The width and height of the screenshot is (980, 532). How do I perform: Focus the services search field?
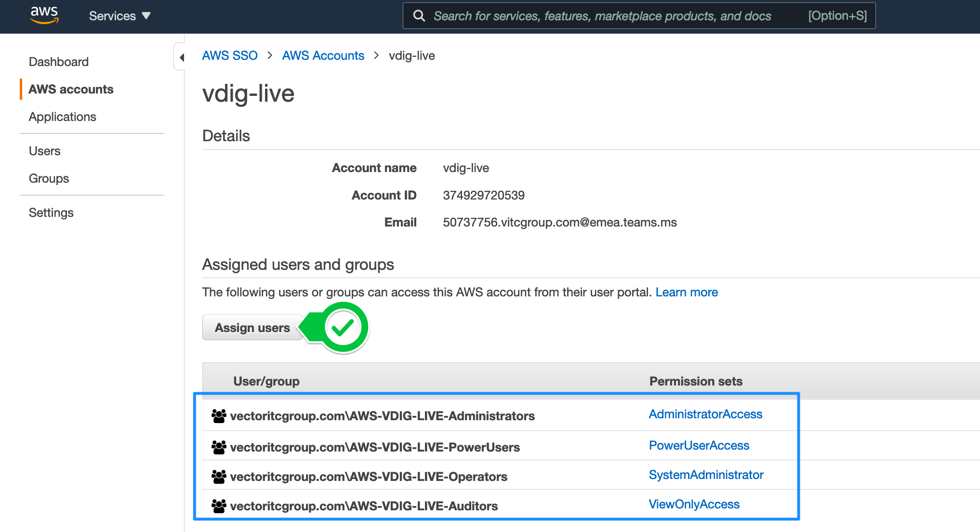(602, 16)
